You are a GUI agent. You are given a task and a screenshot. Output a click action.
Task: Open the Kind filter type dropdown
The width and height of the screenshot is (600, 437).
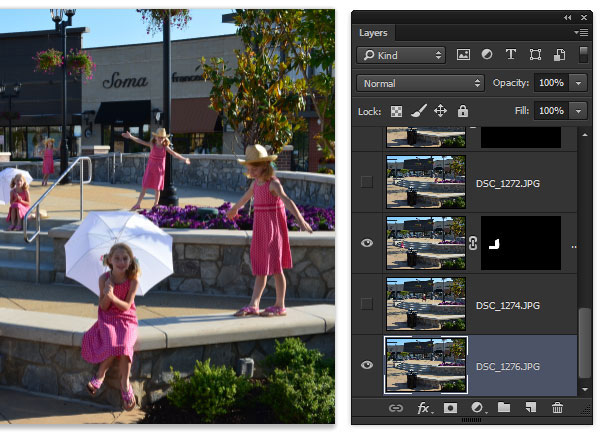point(401,55)
